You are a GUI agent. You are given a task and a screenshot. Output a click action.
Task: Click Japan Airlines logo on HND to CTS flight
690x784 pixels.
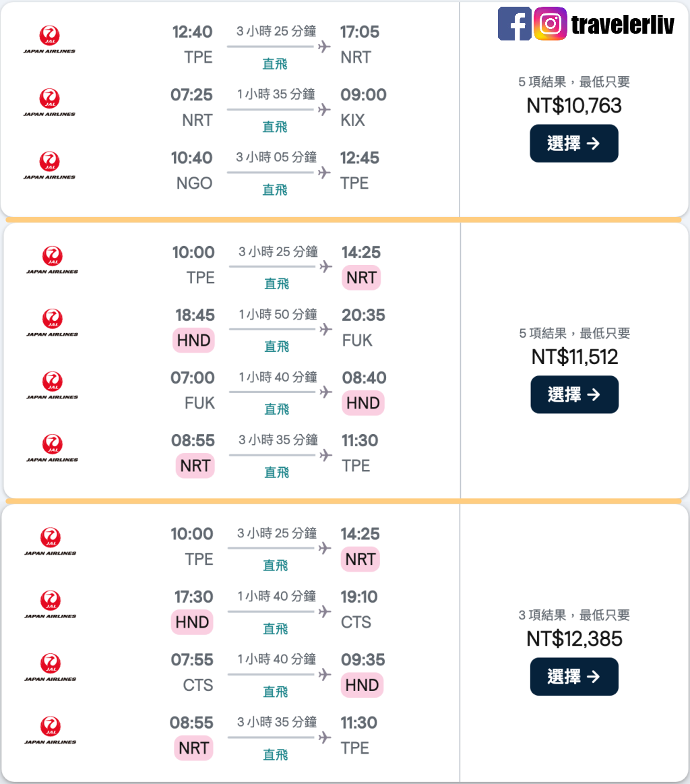[x=51, y=605]
